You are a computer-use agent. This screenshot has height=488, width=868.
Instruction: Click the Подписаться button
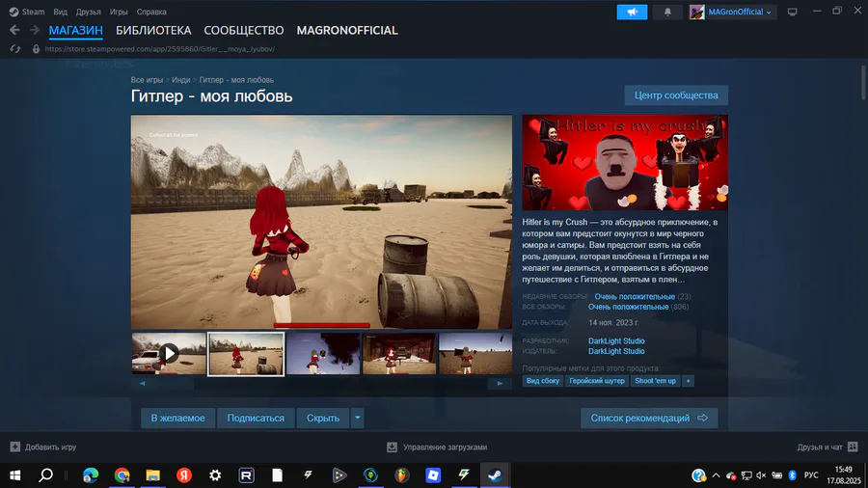(x=256, y=418)
